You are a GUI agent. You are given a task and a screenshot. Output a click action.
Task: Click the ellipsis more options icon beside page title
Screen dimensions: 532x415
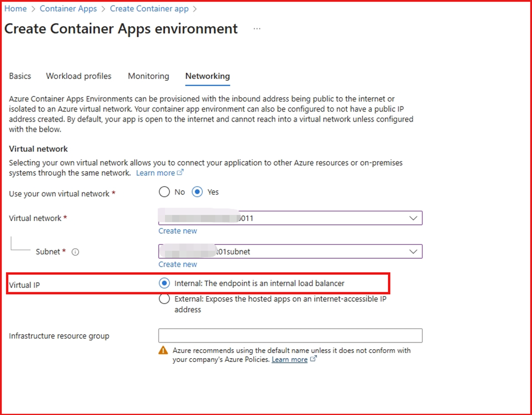point(257,29)
